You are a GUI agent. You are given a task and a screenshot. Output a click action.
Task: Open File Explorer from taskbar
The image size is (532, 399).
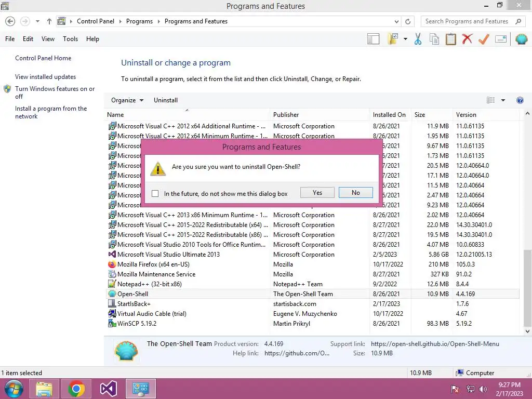point(44,389)
